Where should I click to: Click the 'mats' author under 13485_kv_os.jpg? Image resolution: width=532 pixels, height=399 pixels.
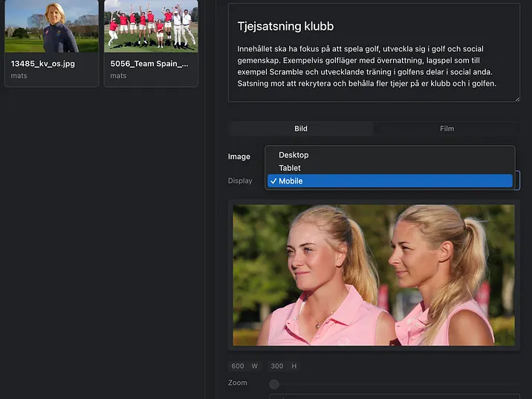coord(19,76)
